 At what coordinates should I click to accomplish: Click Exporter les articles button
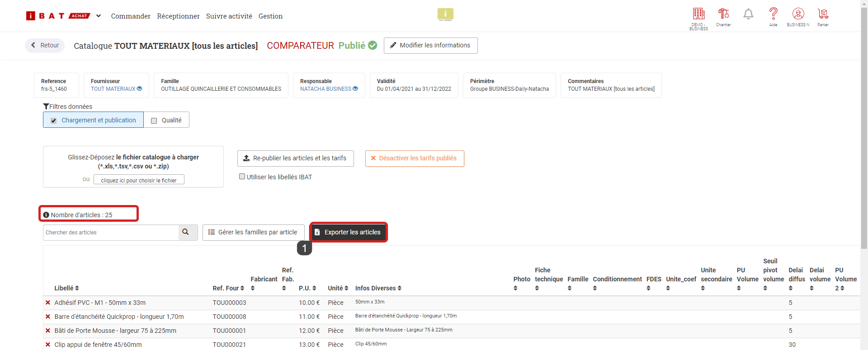coord(348,232)
